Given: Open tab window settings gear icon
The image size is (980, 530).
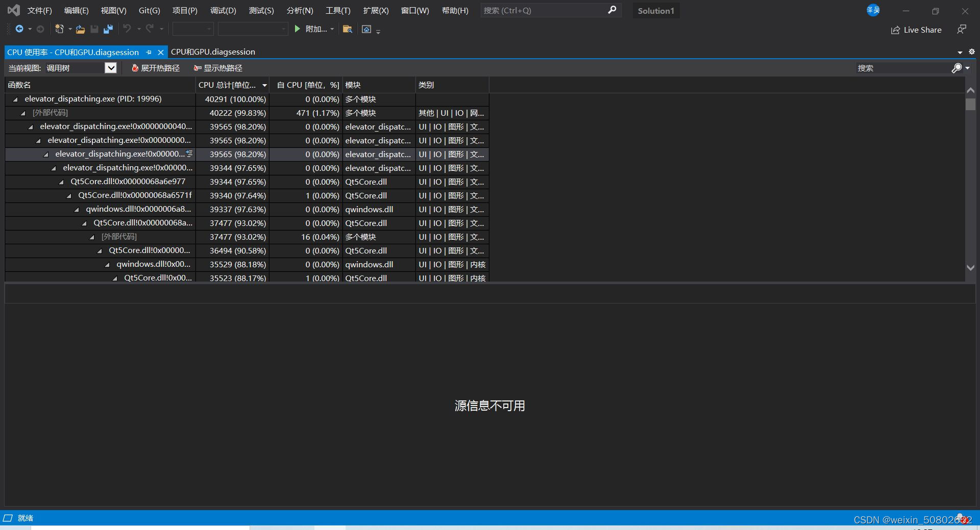Looking at the screenshot, I should click(972, 52).
